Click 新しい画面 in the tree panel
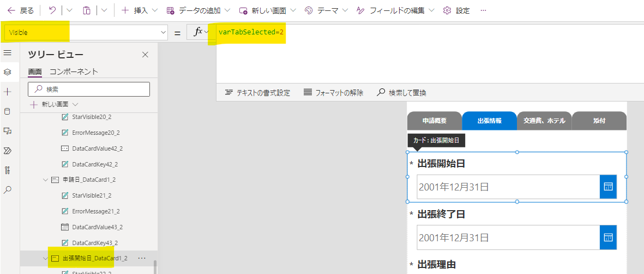Viewport: 644px width, 274px height. (54, 104)
